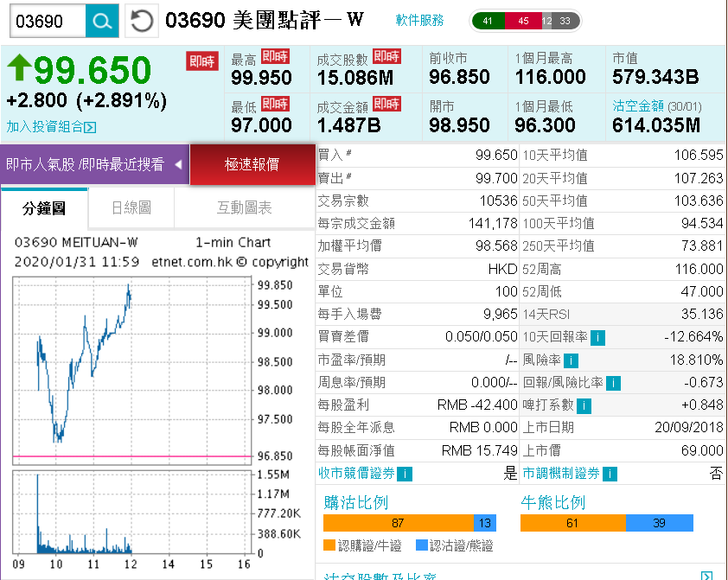The width and height of the screenshot is (728, 580).
Task: Click the 即時 badge next to 最低
Action: click(x=275, y=104)
